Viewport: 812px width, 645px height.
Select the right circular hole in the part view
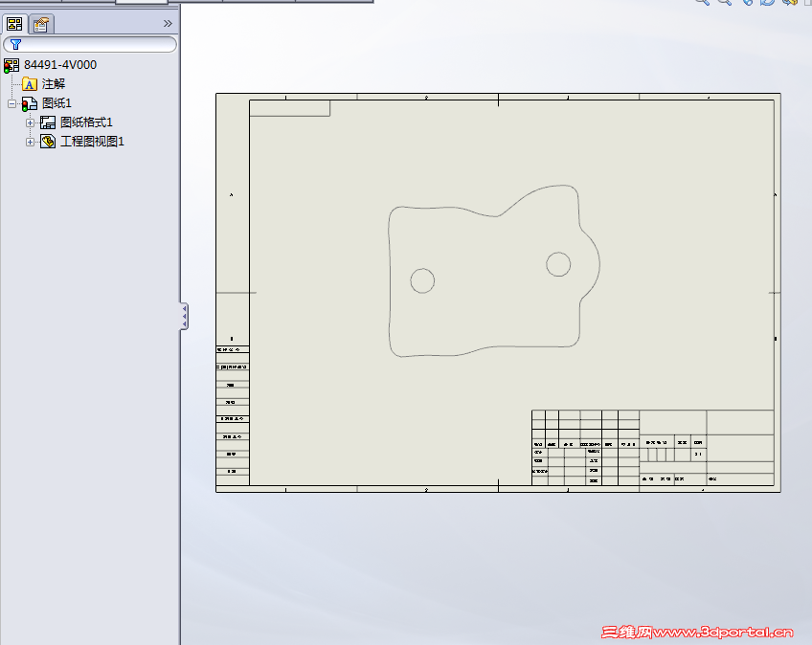pos(558,264)
